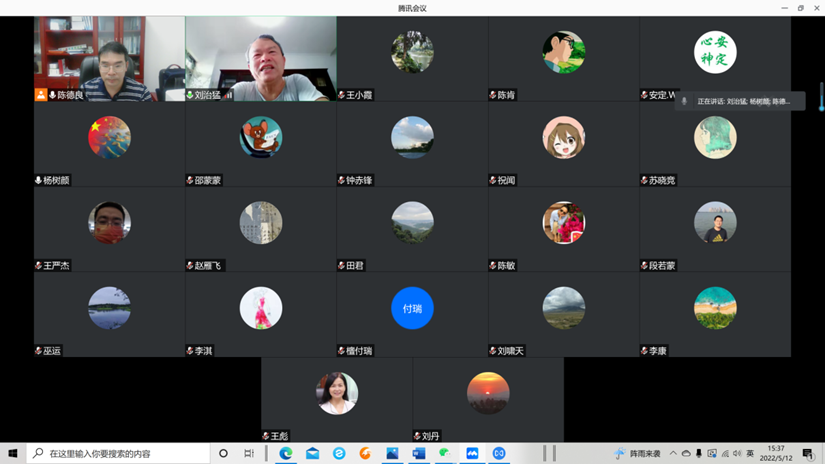Click the 正在讲话 speaking indicator banner
Viewport: 825px width, 464px height.
740,101
